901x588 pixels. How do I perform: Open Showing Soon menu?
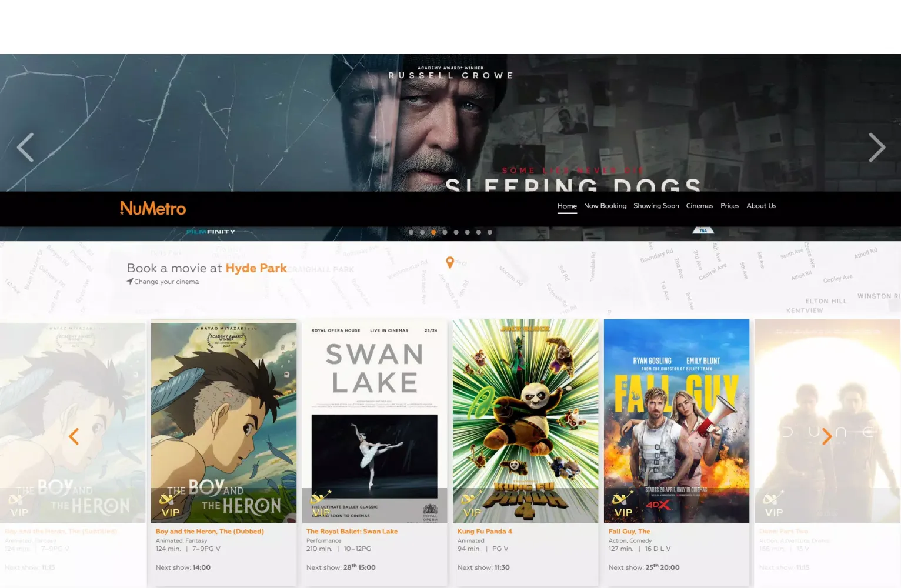656,206
